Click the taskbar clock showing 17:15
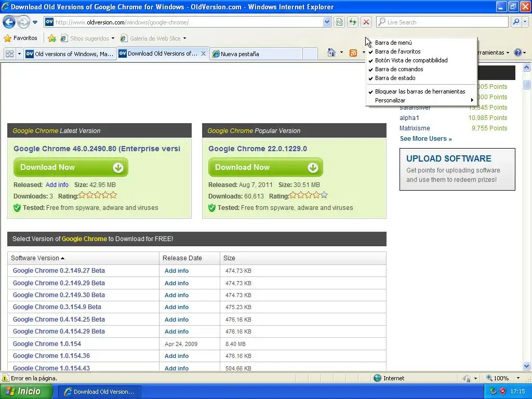The height and width of the screenshot is (399, 532). (x=518, y=392)
